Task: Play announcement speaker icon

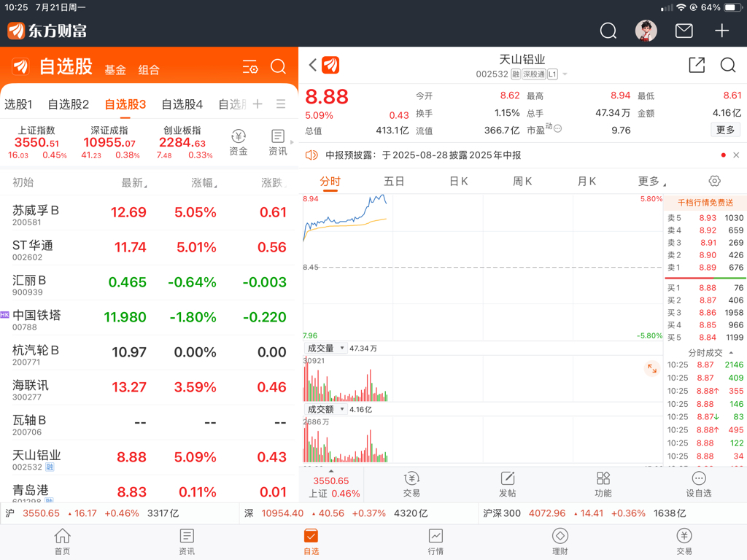Action: tap(311, 155)
